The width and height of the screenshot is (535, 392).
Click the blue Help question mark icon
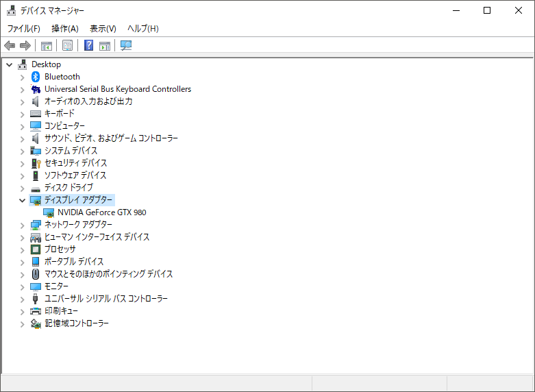coord(89,45)
